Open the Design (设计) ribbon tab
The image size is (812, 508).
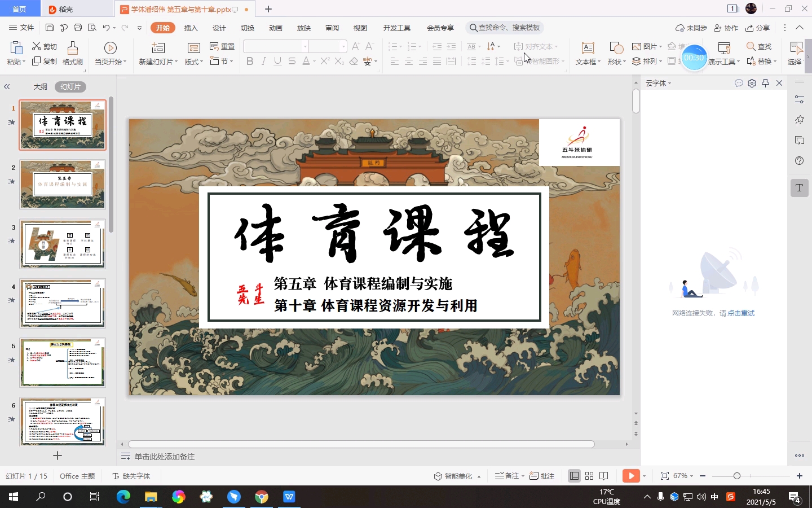click(219, 28)
